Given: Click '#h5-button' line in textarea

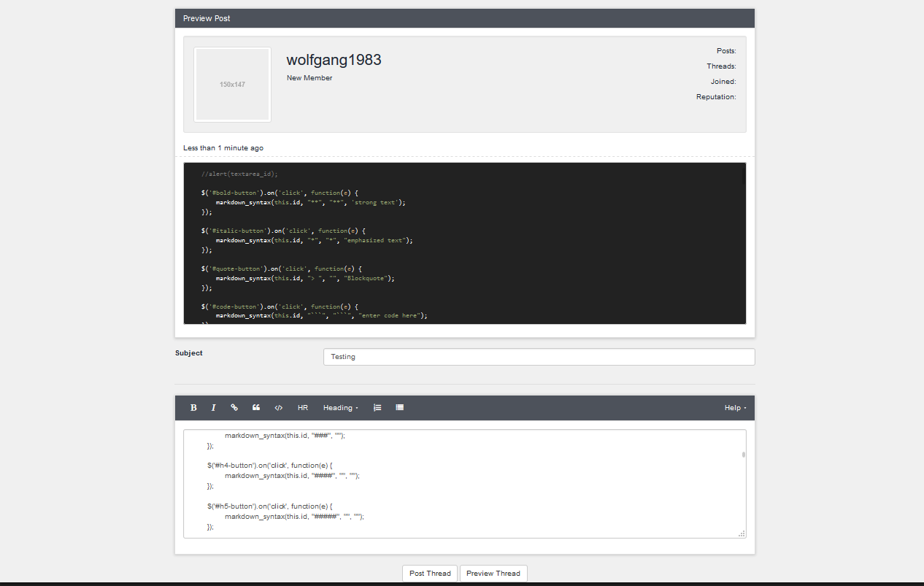Looking at the screenshot, I should coord(270,506).
